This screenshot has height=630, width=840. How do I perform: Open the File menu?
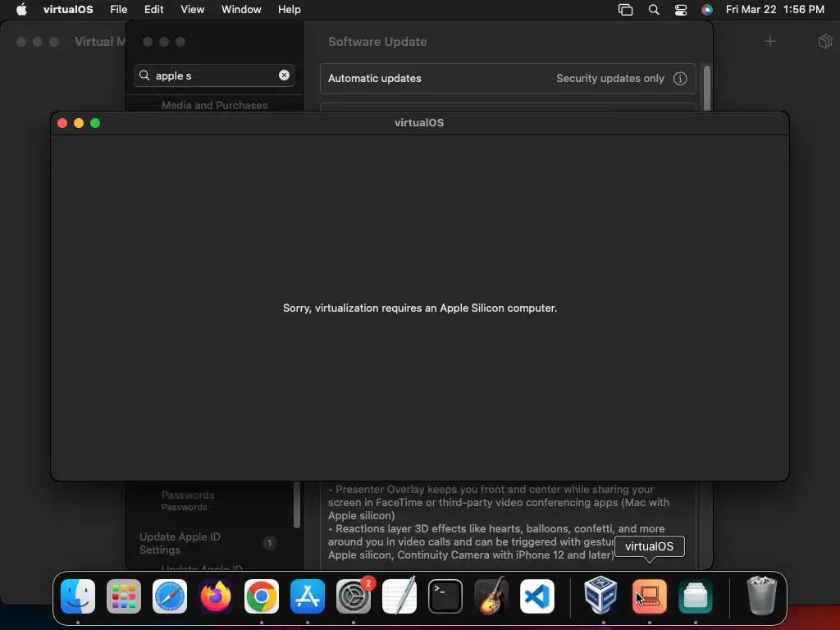click(x=118, y=9)
